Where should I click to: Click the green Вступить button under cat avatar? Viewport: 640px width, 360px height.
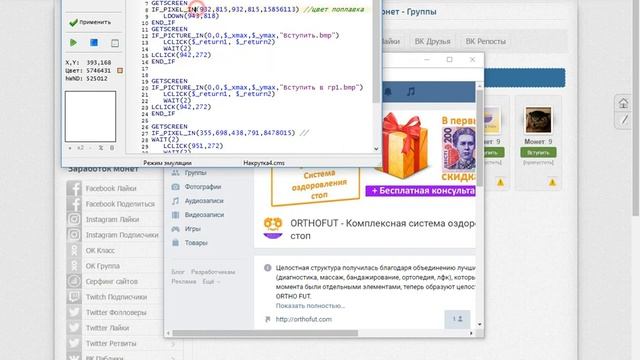coord(538,153)
